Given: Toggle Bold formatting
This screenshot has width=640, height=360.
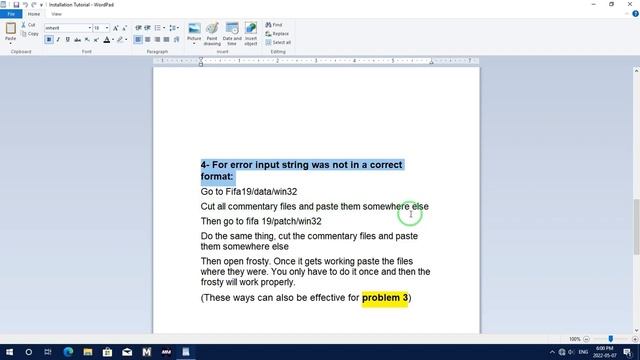Looking at the screenshot, I should 49,40.
